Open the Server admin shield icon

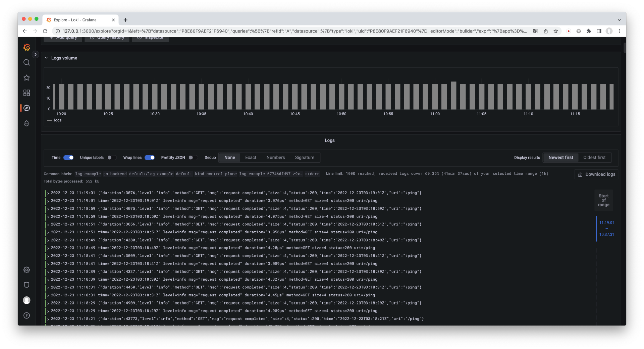tap(26, 285)
